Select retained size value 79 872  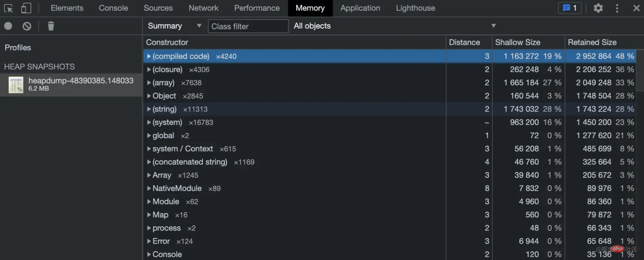coord(599,215)
